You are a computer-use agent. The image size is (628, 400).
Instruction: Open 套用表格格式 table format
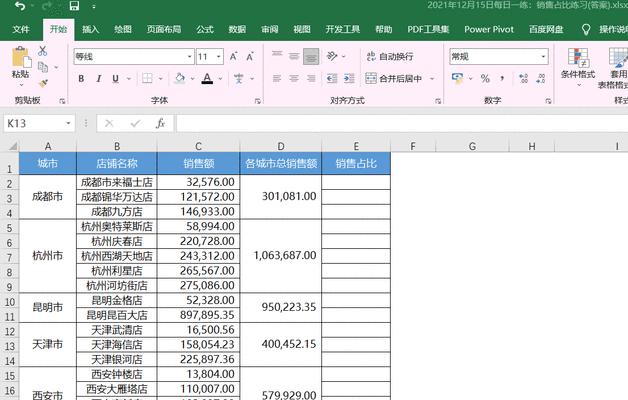(x=614, y=67)
